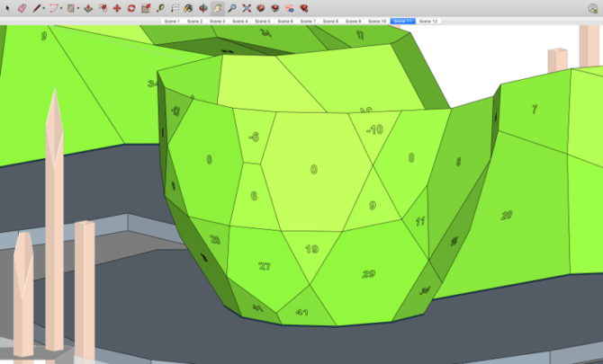The width and height of the screenshot is (603, 364).
Task: Open the Arc tool dropdown arrow
Action: click(x=61, y=8)
